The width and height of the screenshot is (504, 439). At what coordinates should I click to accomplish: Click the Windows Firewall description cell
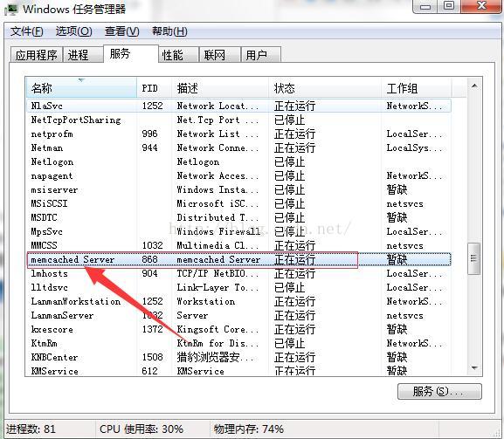point(218,231)
